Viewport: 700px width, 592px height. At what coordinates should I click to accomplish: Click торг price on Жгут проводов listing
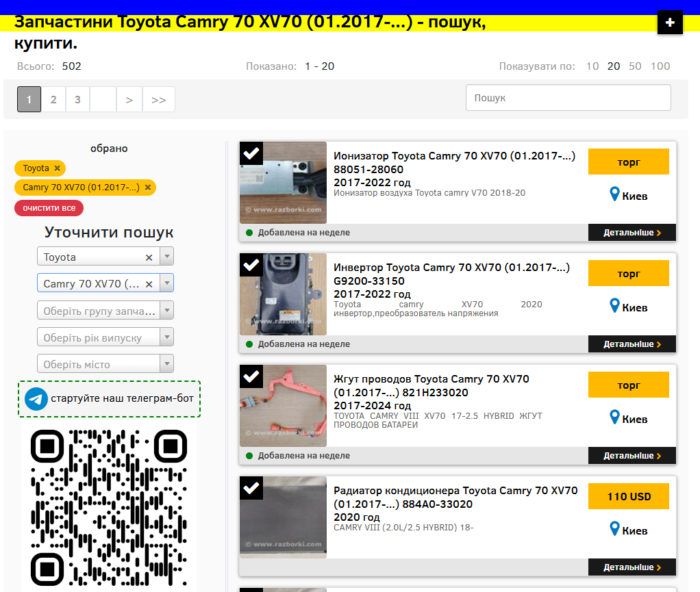(x=629, y=385)
